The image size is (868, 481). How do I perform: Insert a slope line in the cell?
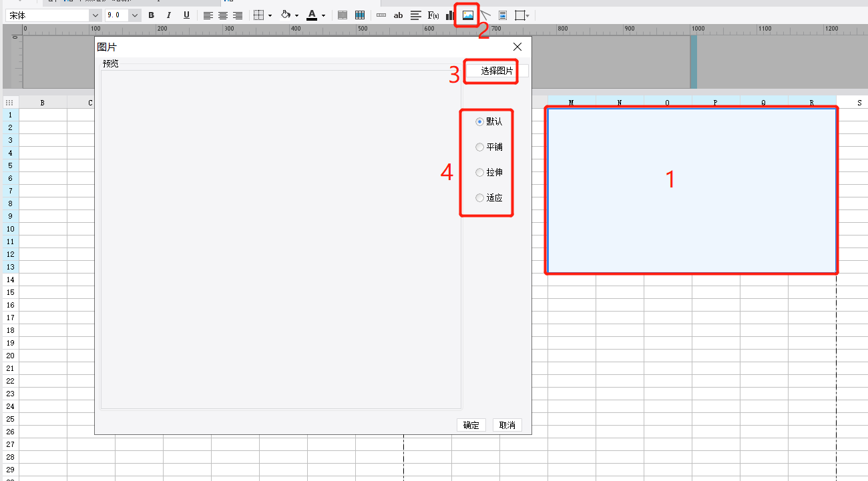(486, 15)
